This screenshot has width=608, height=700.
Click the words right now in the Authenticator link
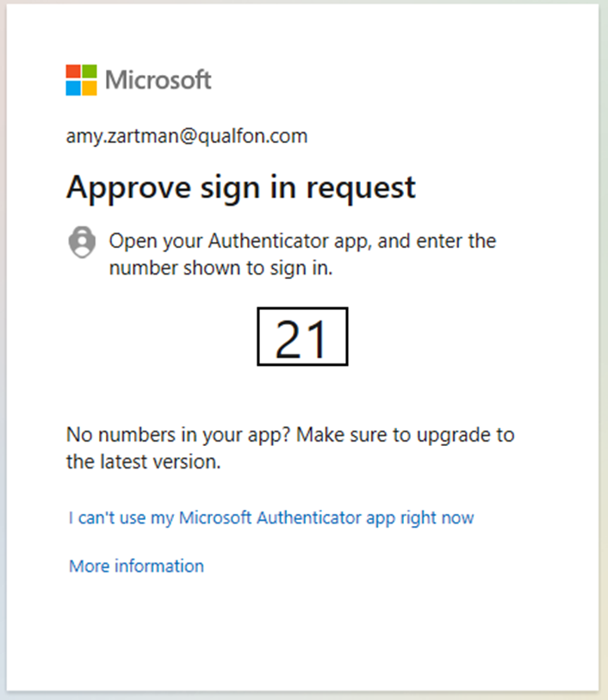(437, 518)
